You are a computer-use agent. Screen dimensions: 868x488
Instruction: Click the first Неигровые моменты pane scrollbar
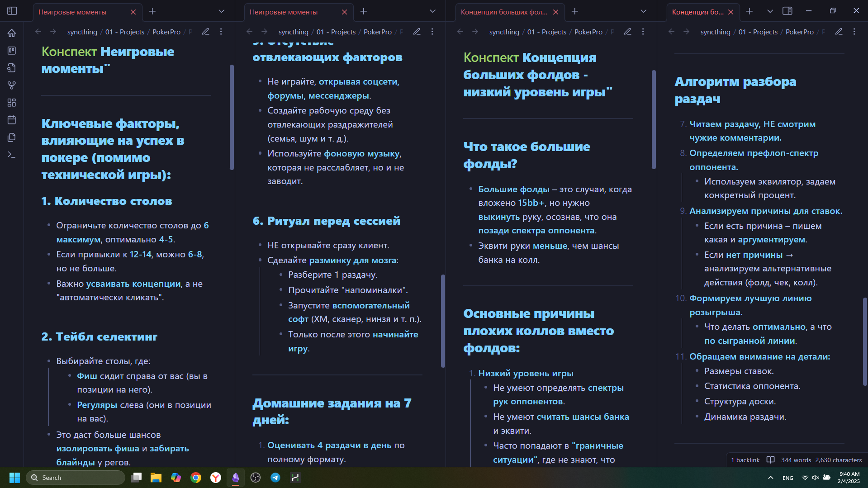pos(232,118)
